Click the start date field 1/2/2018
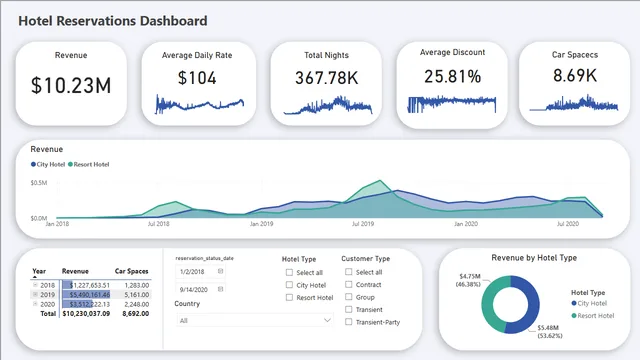 [200, 271]
